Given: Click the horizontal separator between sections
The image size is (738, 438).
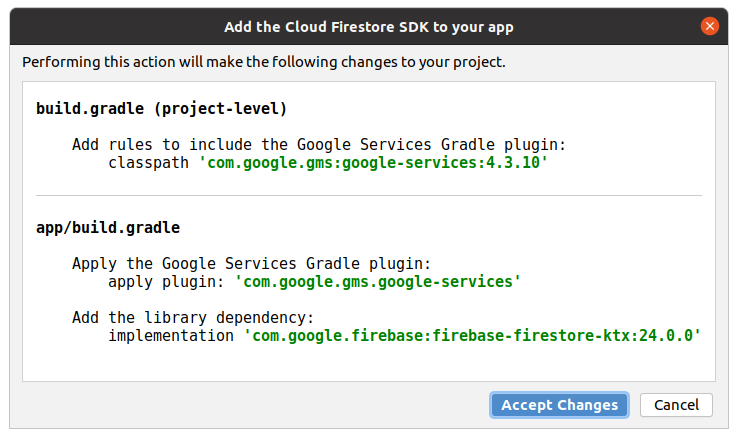Looking at the screenshot, I should (369, 195).
